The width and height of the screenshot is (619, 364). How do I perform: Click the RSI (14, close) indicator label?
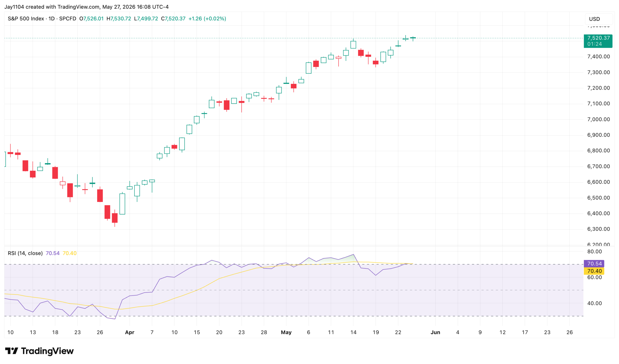pyautogui.click(x=25, y=253)
